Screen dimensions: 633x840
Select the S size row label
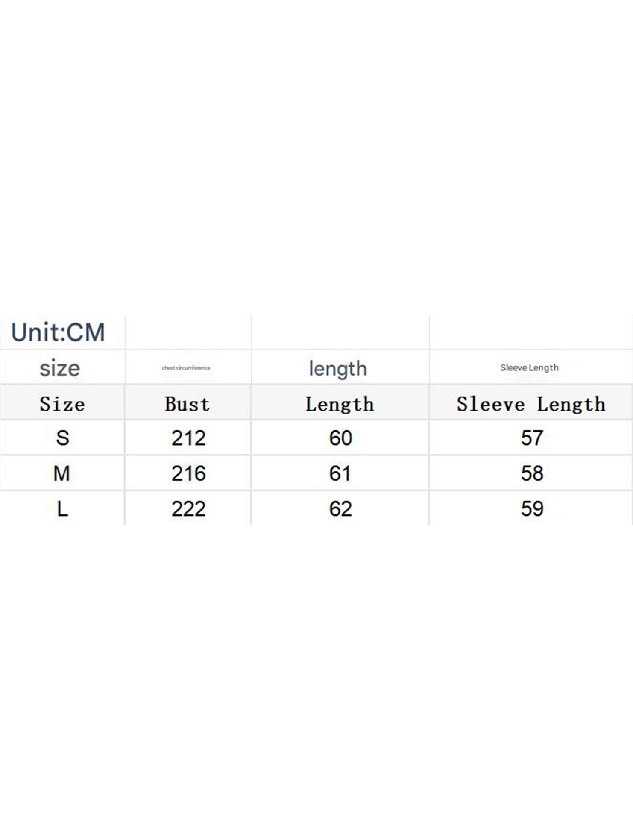coord(62,438)
